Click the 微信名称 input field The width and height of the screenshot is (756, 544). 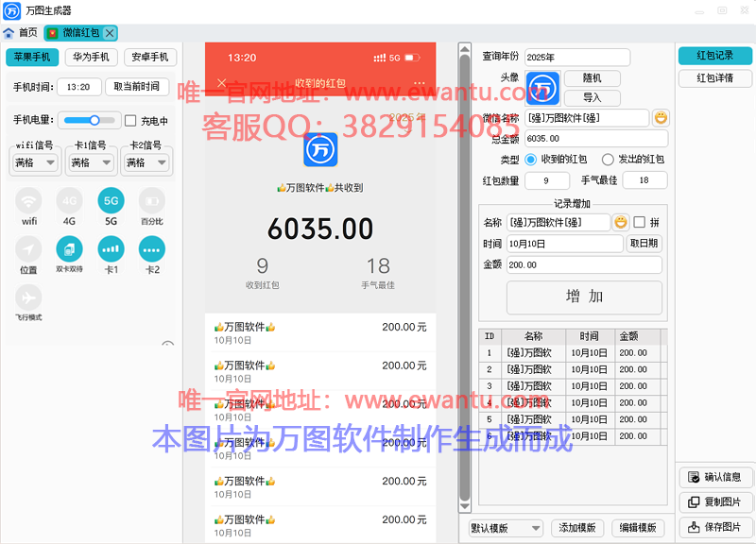point(587,118)
